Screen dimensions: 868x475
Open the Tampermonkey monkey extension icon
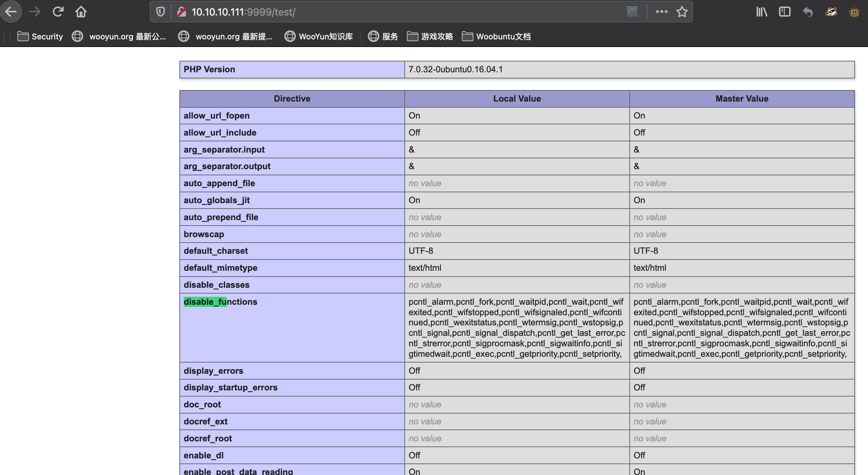(854, 12)
